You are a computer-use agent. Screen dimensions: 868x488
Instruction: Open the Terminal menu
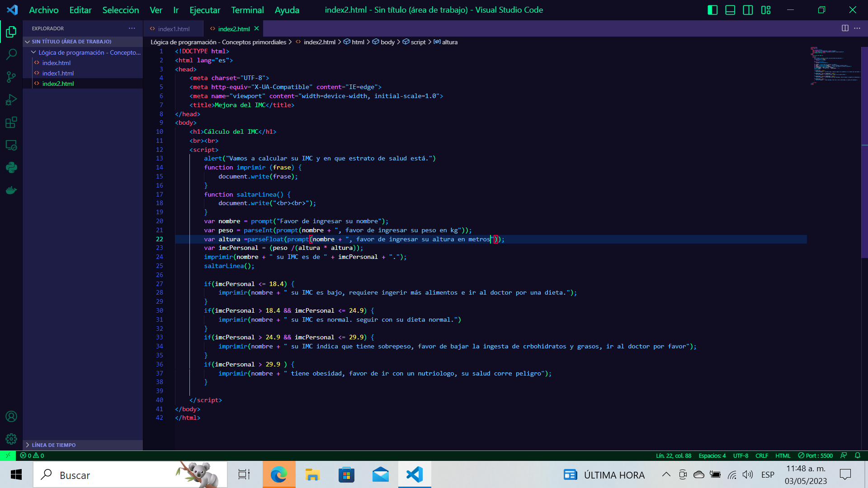[x=247, y=10]
